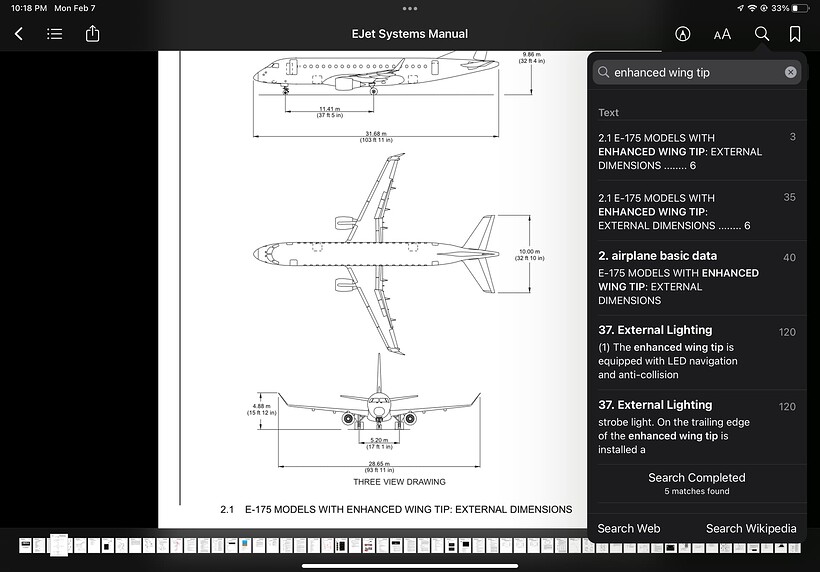Tap the 'THREE VIEW DRAWING' caption

pyautogui.click(x=399, y=482)
